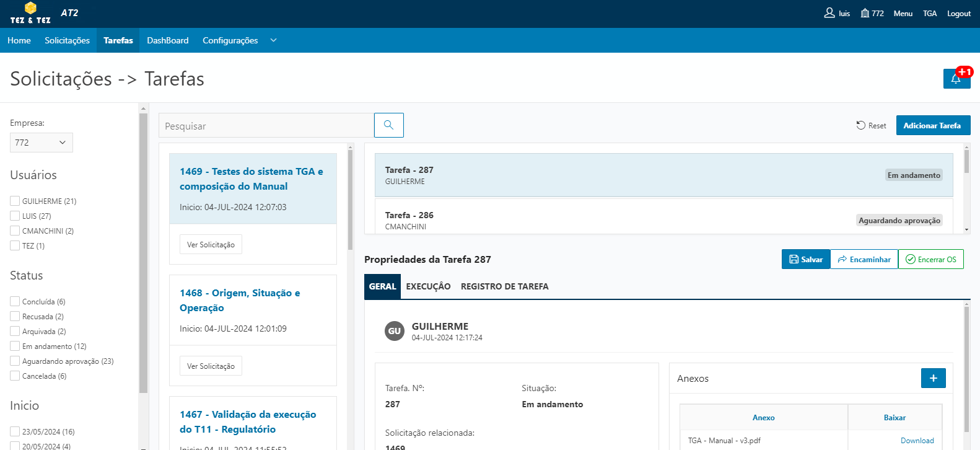
Task: Tick the Aguardando aprovação checkbox
Action: [x=15, y=361]
